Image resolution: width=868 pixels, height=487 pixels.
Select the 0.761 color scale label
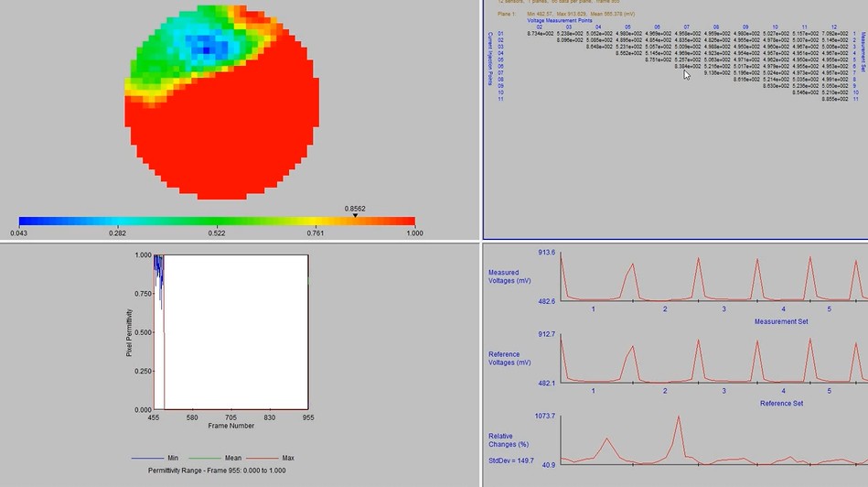click(316, 233)
